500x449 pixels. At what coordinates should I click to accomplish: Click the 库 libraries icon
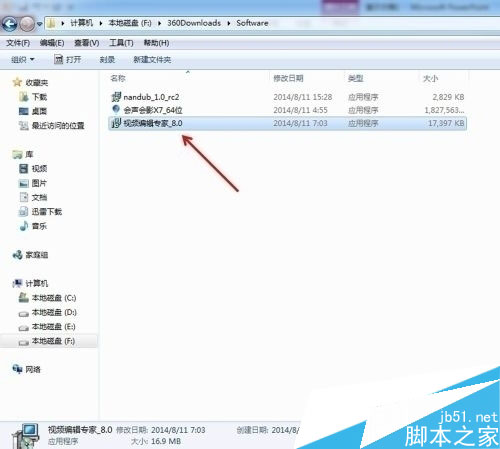pyautogui.click(x=17, y=154)
